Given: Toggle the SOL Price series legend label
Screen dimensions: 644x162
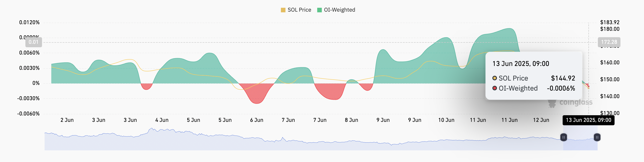Looking at the screenshot, I should point(299,10).
